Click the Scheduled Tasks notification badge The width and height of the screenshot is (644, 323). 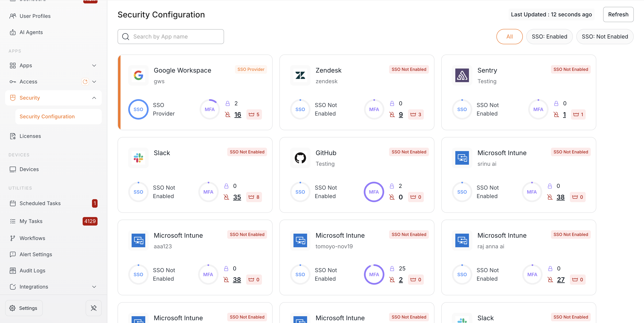point(95,203)
